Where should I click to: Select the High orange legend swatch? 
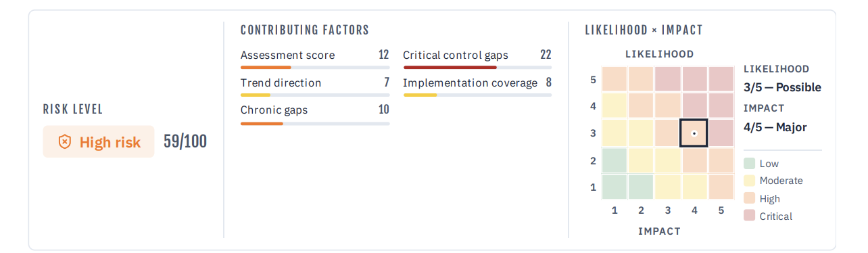(750, 198)
